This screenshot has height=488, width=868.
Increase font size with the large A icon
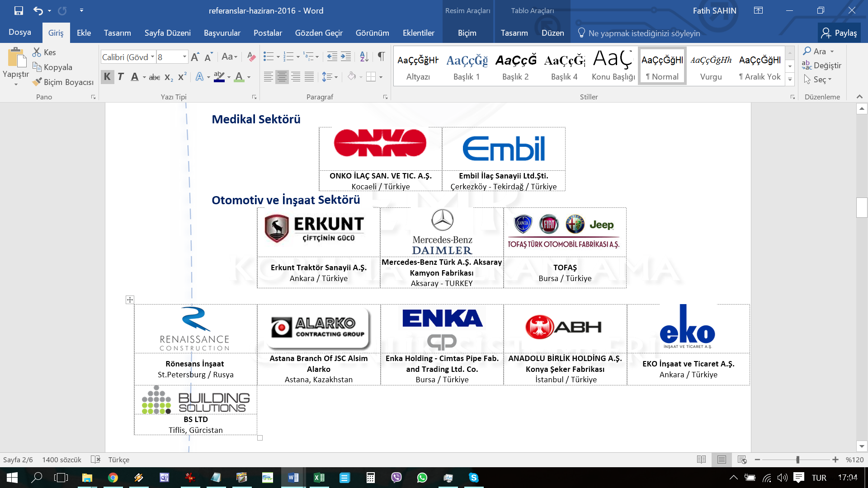[x=195, y=57]
